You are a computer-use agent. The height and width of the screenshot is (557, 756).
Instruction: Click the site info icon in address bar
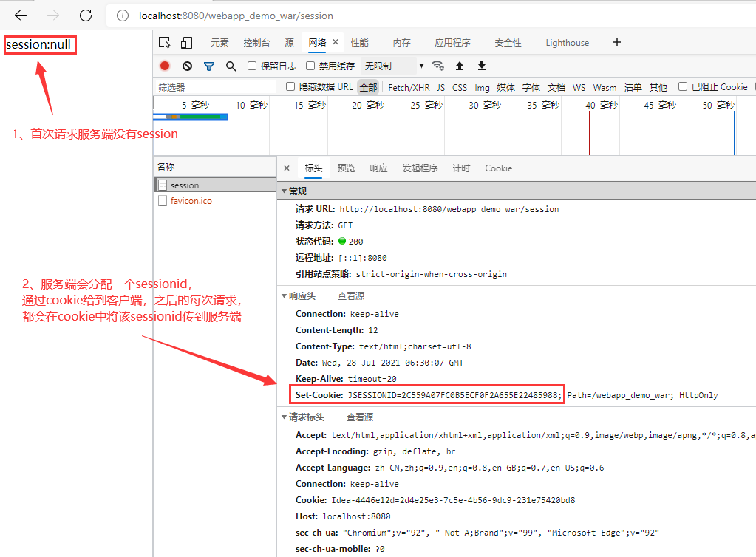click(x=123, y=16)
